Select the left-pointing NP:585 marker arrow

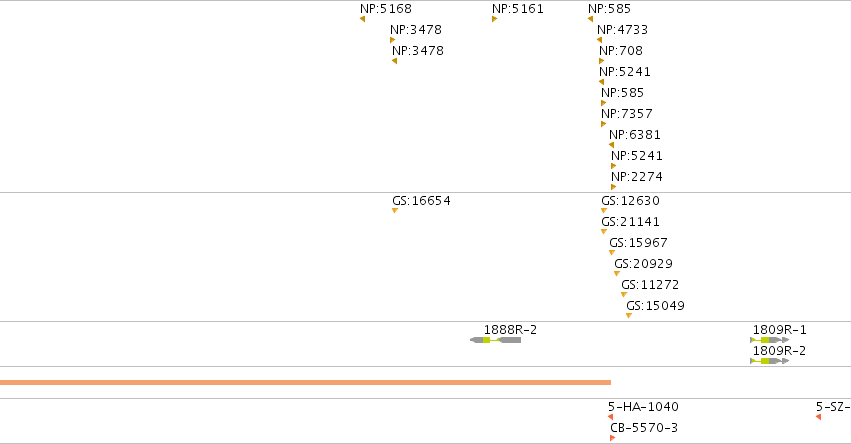coord(590,20)
